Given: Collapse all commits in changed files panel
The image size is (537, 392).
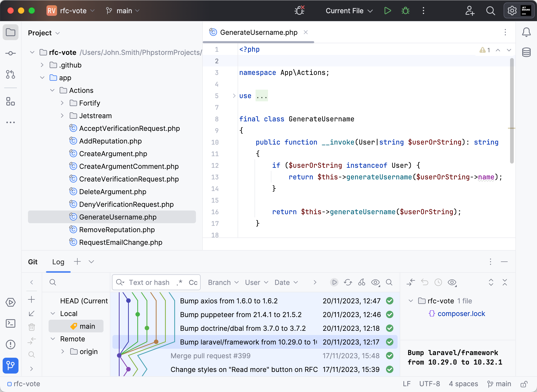Looking at the screenshot, I should (505, 282).
